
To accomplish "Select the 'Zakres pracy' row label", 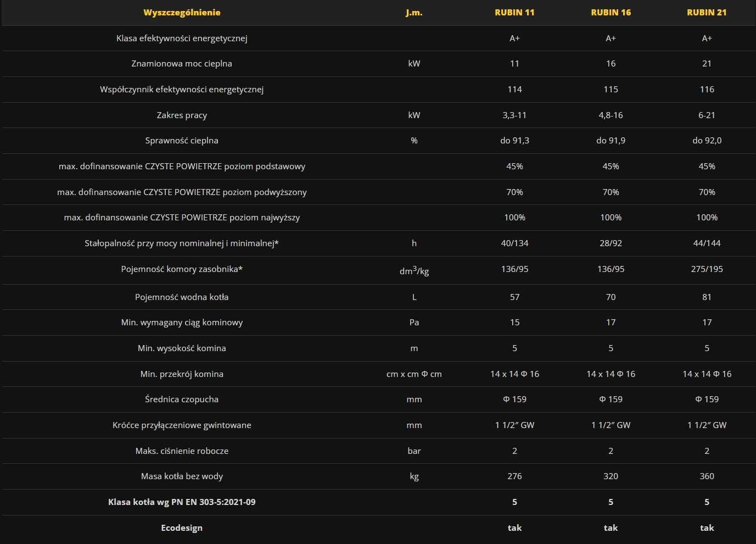I will point(182,115).
